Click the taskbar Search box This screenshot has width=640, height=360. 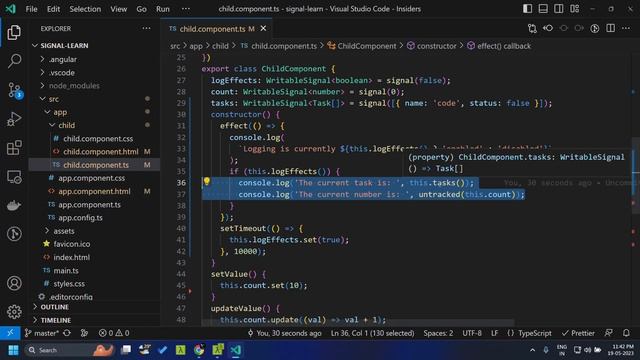69,350
